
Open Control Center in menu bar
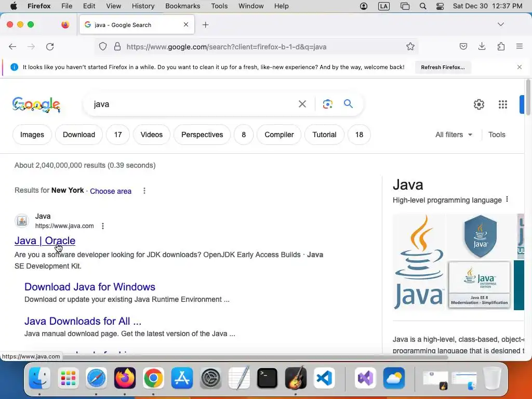pos(440,6)
